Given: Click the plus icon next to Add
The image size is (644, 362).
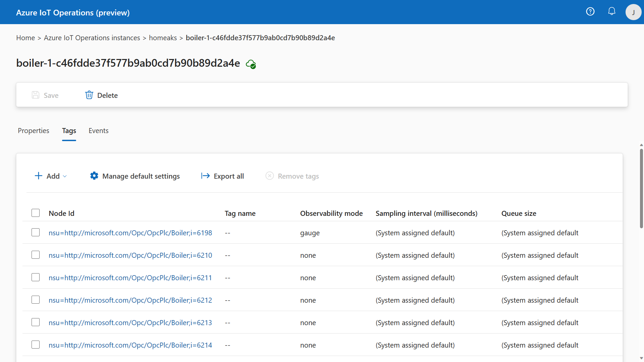Looking at the screenshot, I should tap(39, 176).
